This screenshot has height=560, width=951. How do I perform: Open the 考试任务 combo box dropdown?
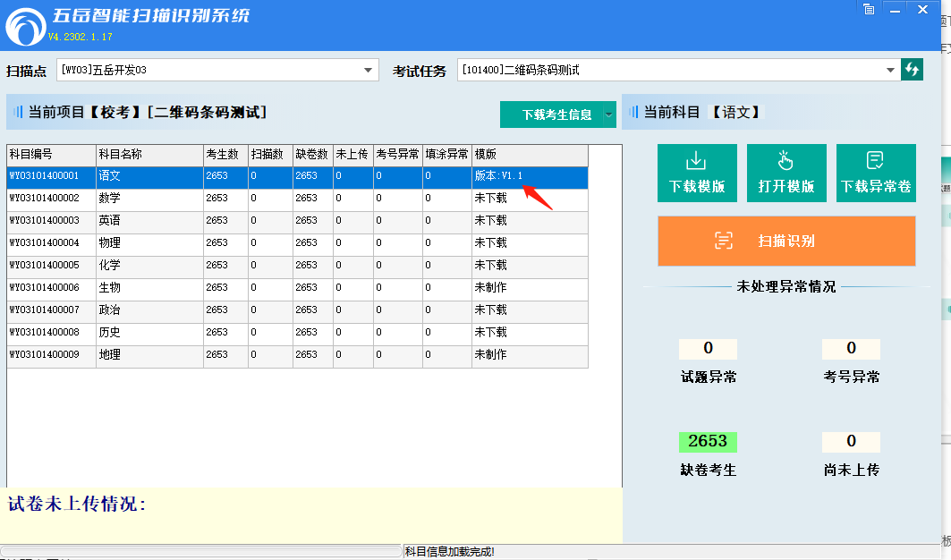pyautogui.click(x=890, y=71)
